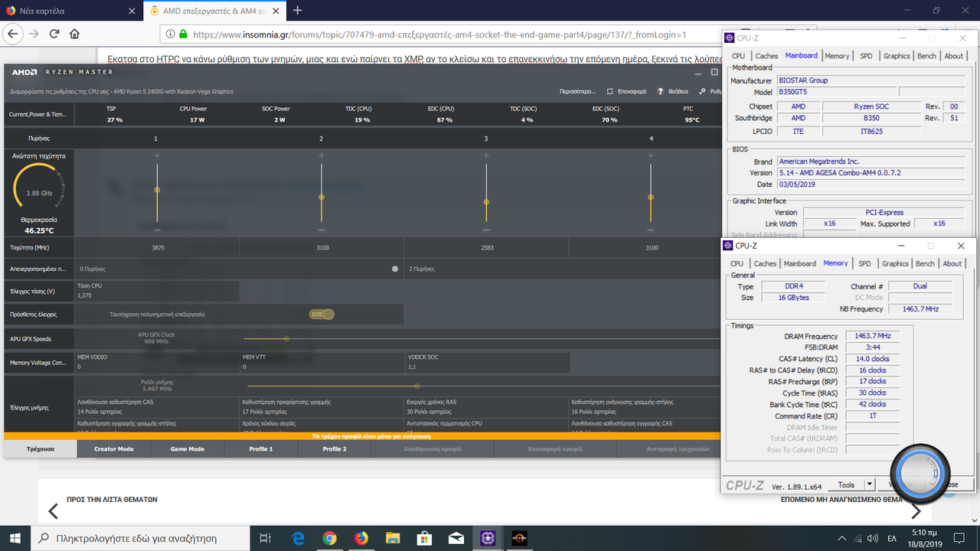Switch to Ryzen Master via its taskbar icon
Viewport: 980px width, 551px height.
tap(518, 537)
